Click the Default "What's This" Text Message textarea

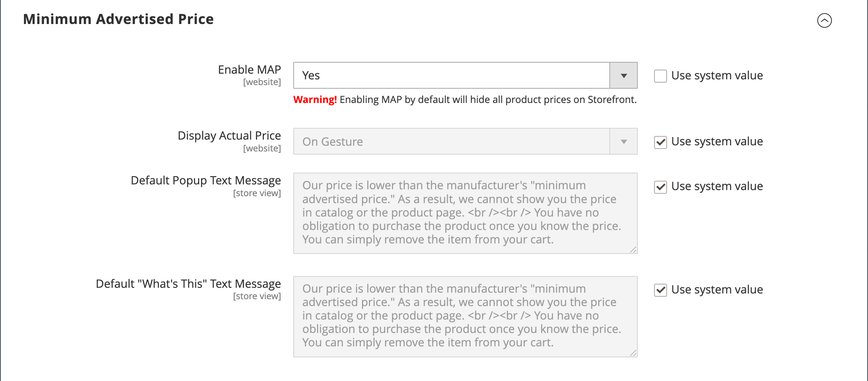coord(465,317)
